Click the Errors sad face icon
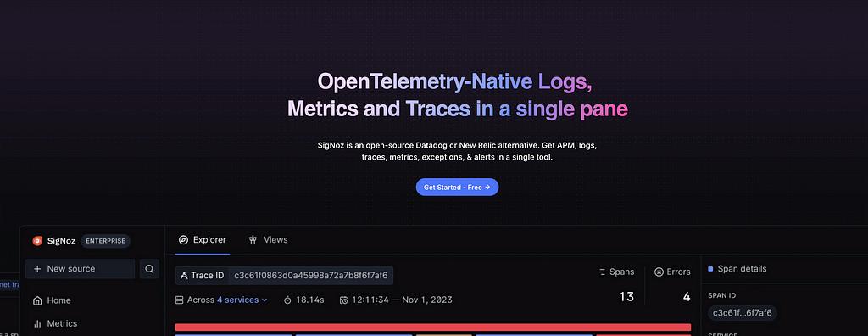Screen dimensions: 868x336 [659, 272]
